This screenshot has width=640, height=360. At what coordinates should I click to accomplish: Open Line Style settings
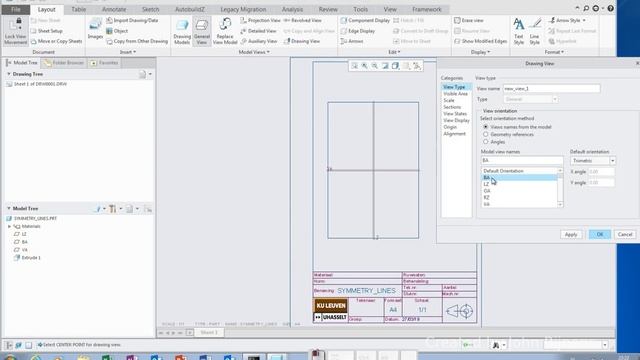(x=535, y=31)
